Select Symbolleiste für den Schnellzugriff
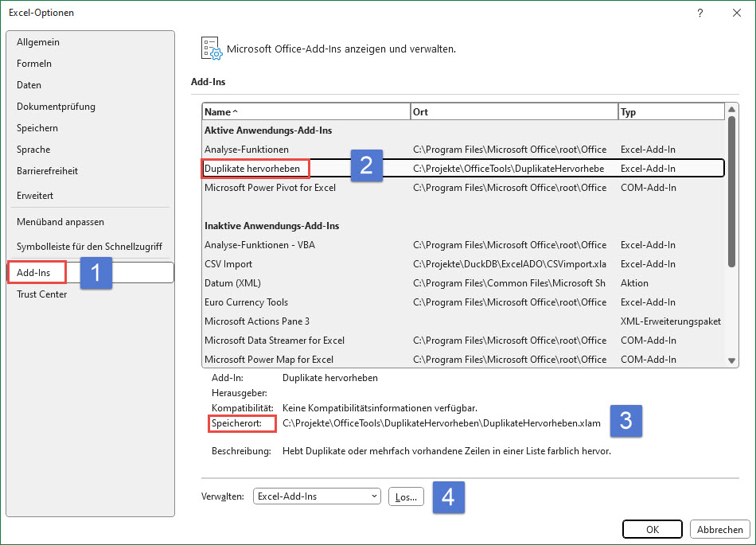 point(89,247)
